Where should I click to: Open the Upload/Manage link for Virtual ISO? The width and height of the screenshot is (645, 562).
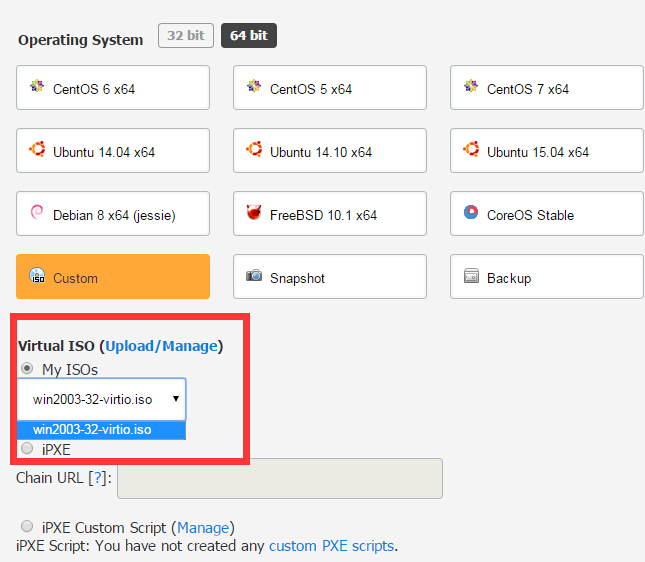pyautogui.click(x=161, y=346)
